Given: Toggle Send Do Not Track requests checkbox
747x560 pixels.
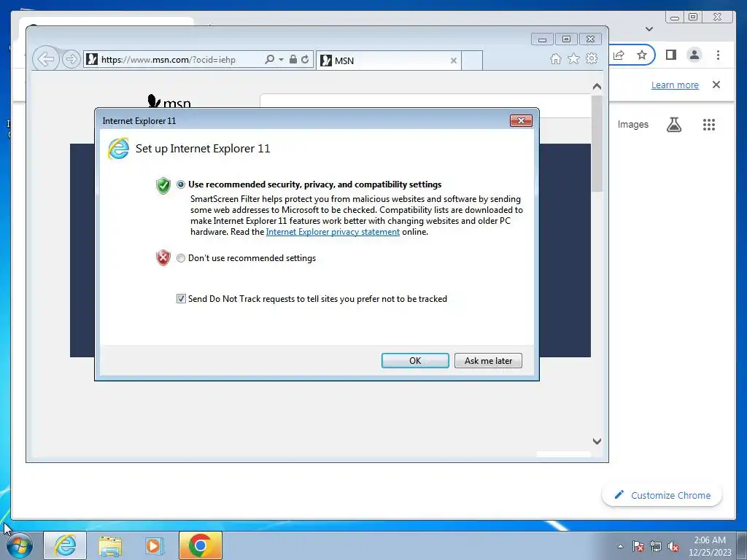Looking at the screenshot, I should click(181, 298).
